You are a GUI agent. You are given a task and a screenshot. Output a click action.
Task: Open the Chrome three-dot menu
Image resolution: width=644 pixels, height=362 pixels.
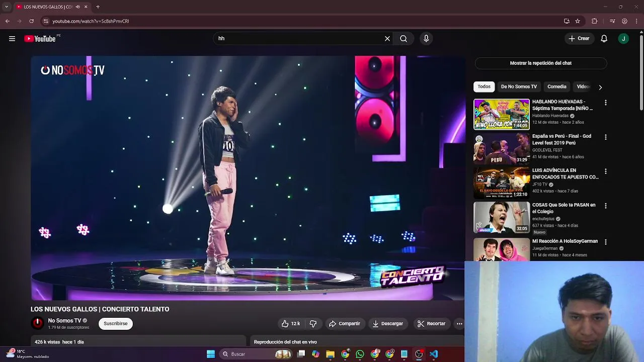click(637, 21)
